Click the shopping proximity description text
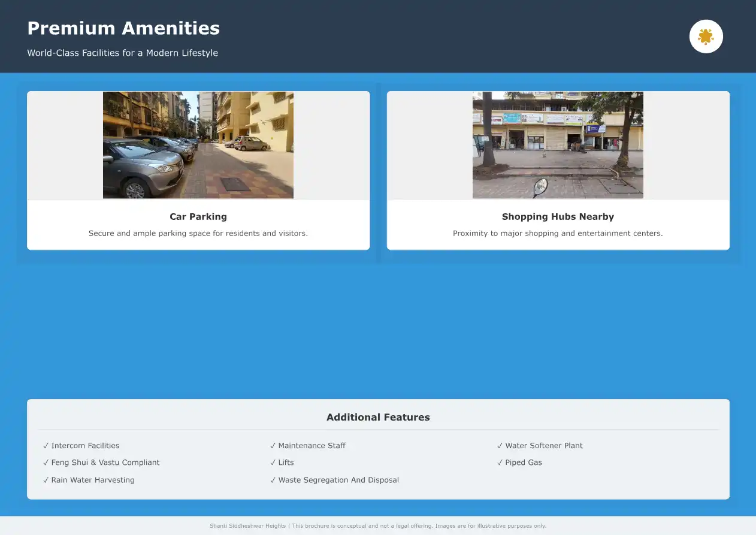Viewport: 756px width, 535px height. [557, 233]
